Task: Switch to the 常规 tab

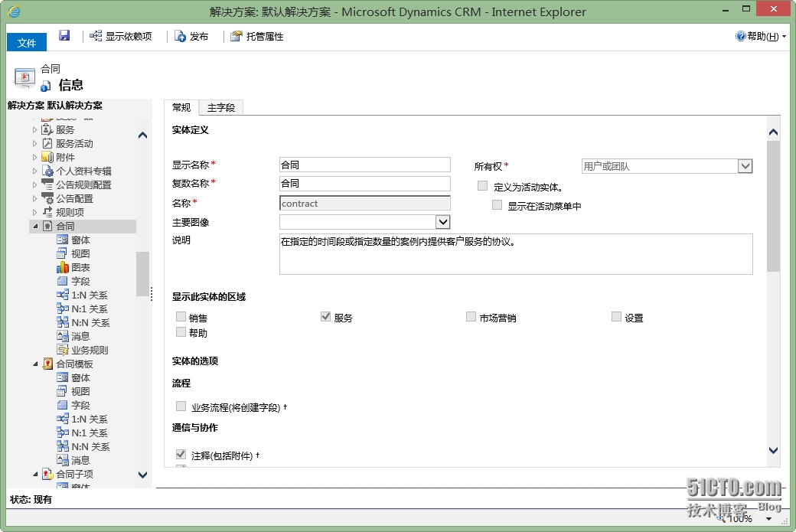Action: point(181,107)
